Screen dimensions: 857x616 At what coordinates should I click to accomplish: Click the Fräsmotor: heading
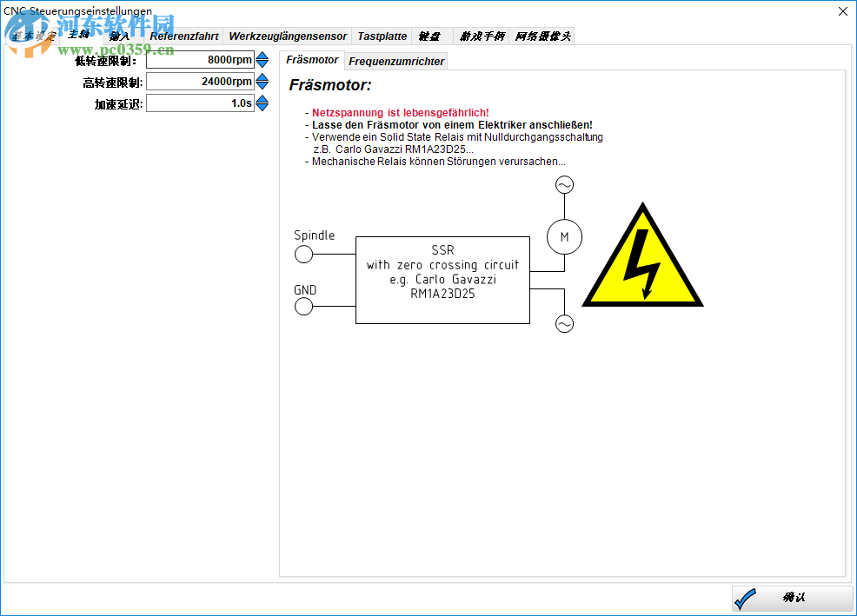[330, 85]
